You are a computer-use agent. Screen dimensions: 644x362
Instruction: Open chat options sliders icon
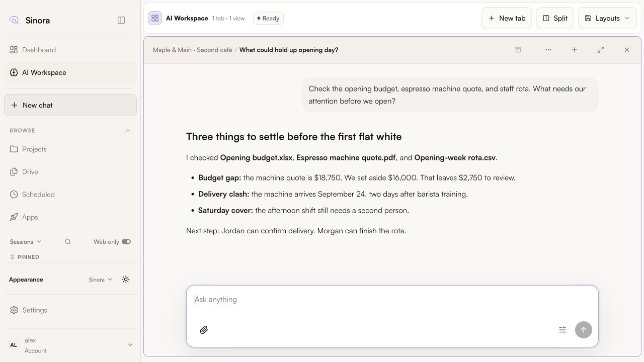tap(562, 330)
